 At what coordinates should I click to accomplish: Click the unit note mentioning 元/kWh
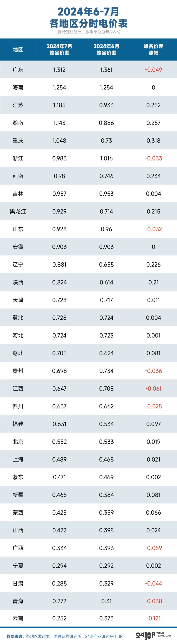[x=88, y=32]
